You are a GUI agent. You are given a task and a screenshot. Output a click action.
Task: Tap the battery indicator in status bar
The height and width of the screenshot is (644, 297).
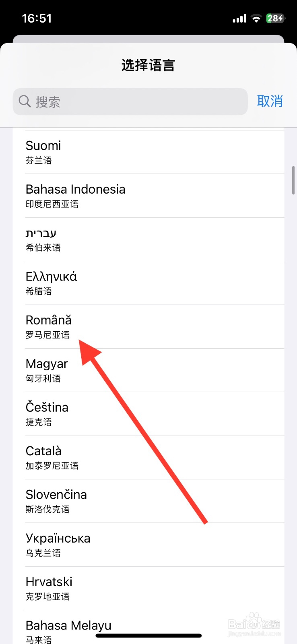(275, 18)
